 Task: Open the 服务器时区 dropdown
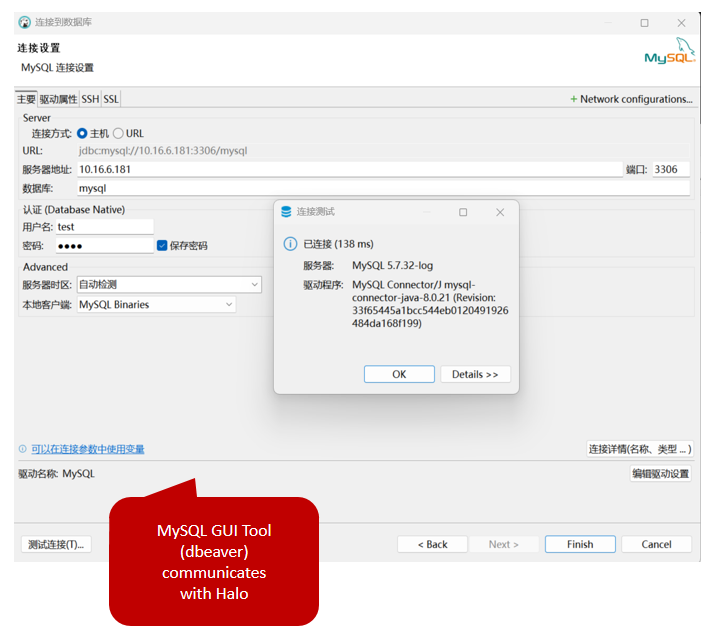[169, 285]
